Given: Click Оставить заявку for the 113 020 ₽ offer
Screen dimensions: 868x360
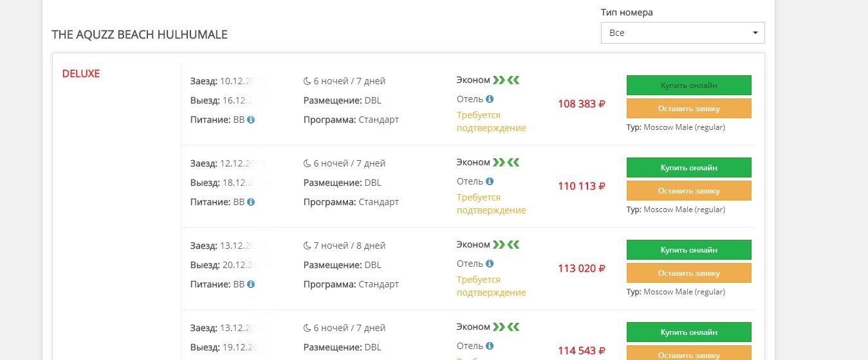Looking at the screenshot, I should (x=688, y=273).
